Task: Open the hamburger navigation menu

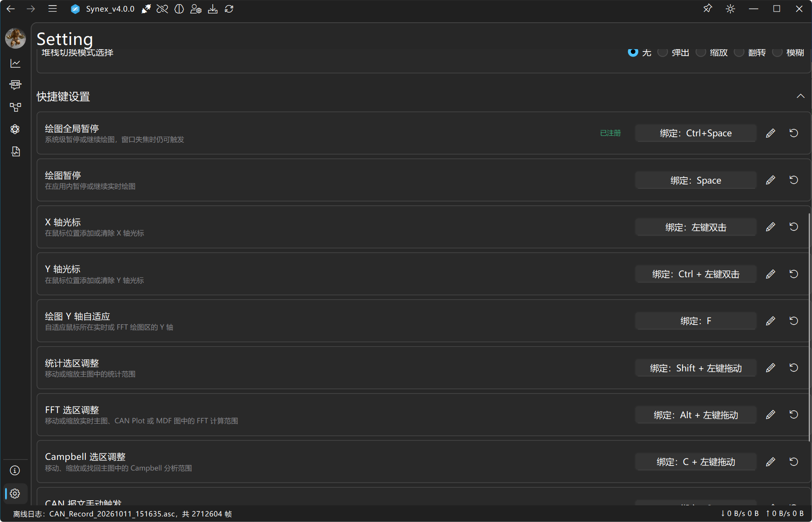Action: [52, 9]
